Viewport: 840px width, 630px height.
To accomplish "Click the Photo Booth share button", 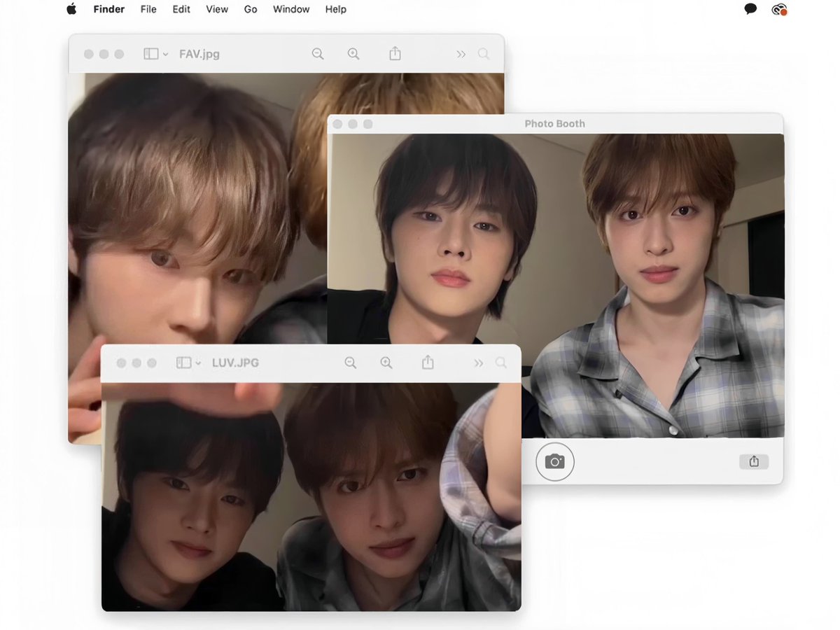I will (x=754, y=461).
